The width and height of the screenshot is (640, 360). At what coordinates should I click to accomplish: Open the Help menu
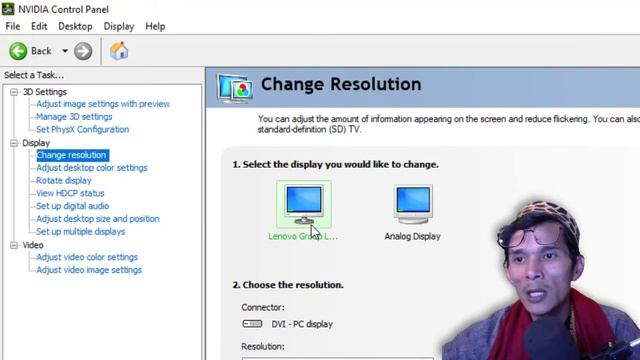pyautogui.click(x=155, y=27)
